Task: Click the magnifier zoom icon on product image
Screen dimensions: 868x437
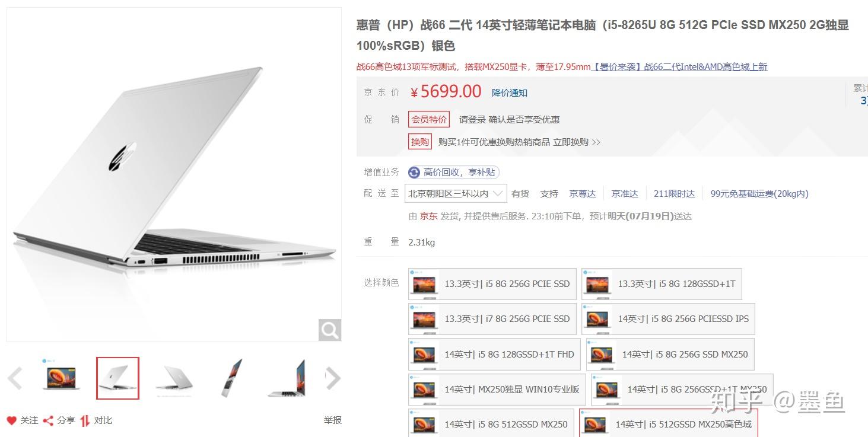Action: 330,329
